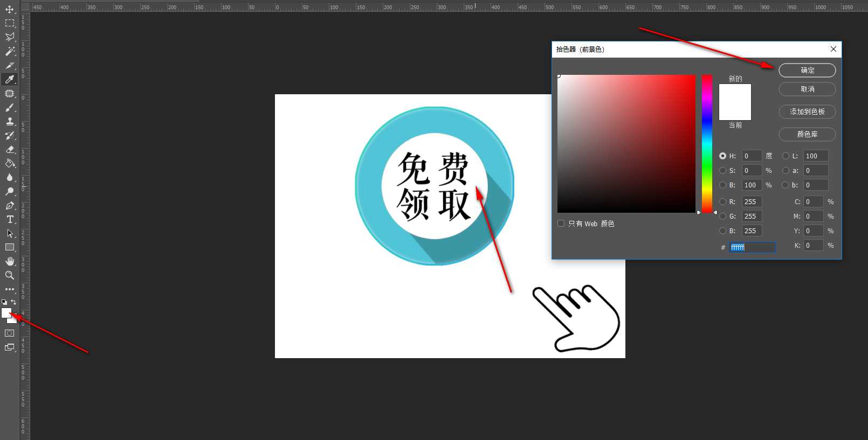The width and height of the screenshot is (868, 440).
Task: Click the 新的 new color swatch
Action: click(x=735, y=93)
